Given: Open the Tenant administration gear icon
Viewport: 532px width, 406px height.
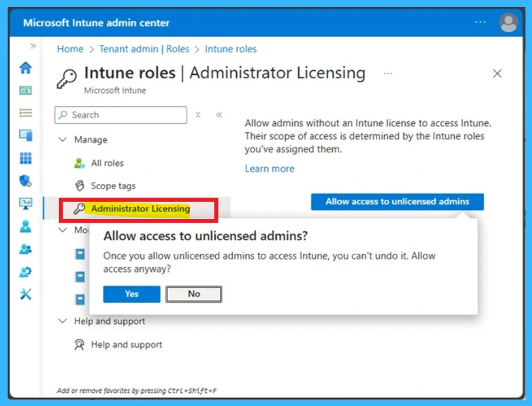Looking at the screenshot, I should click(25, 272).
